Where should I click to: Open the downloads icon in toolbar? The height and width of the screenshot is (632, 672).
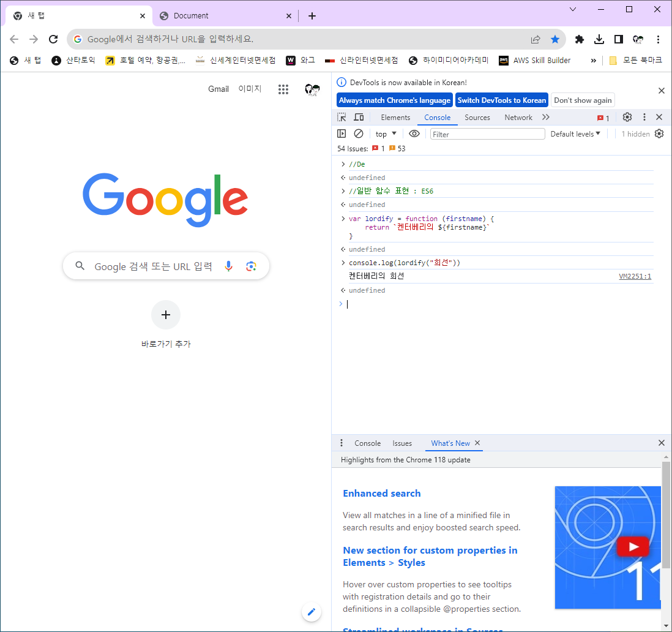point(599,39)
